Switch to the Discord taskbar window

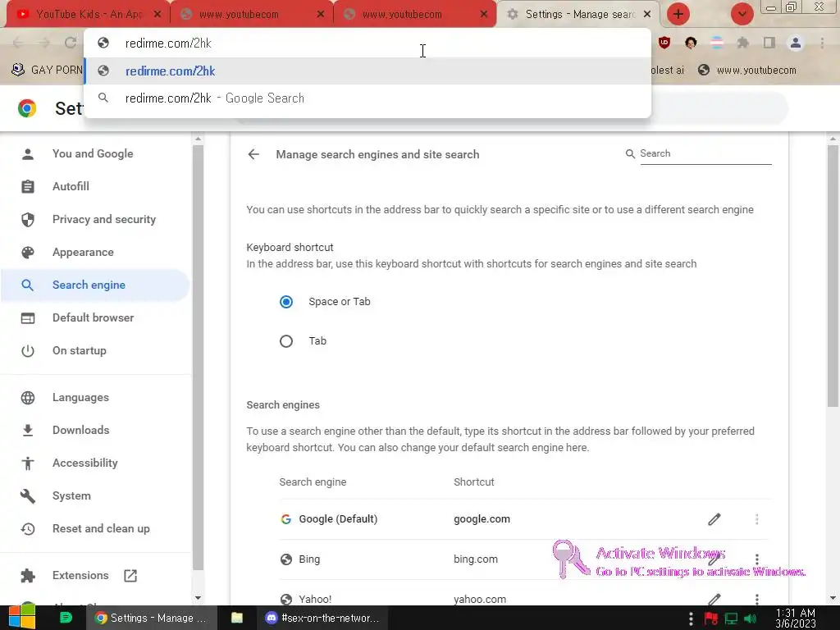coord(323,618)
